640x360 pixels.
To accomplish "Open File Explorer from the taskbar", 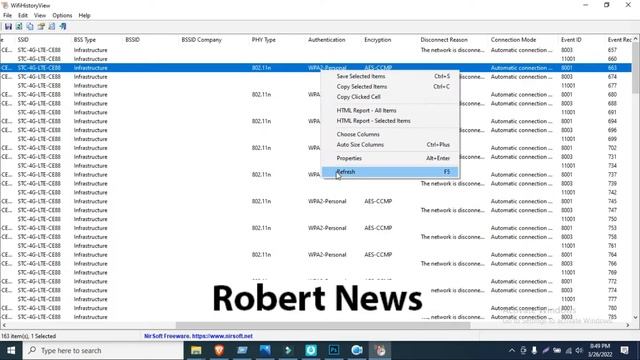I will click(196, 350).
